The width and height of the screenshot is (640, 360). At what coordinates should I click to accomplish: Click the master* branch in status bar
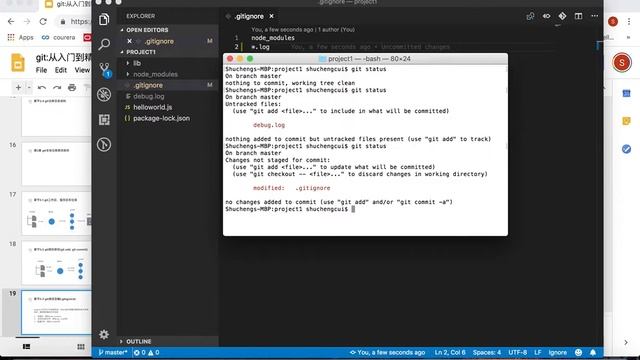(x=113, y=352)
